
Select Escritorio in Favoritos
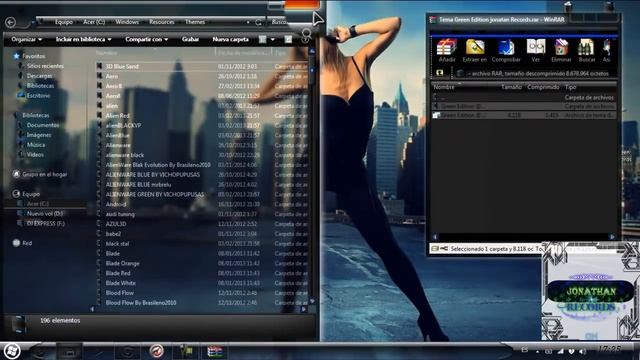coord(39,96)
